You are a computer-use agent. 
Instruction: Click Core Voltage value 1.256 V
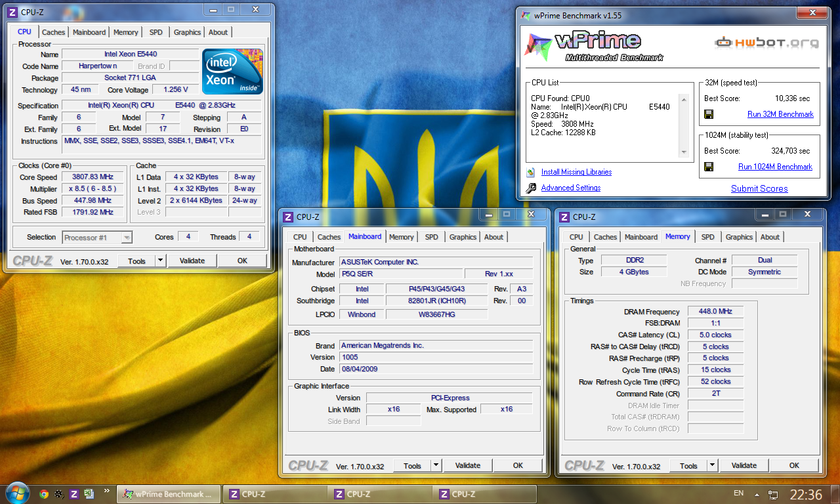pos(175,90)
